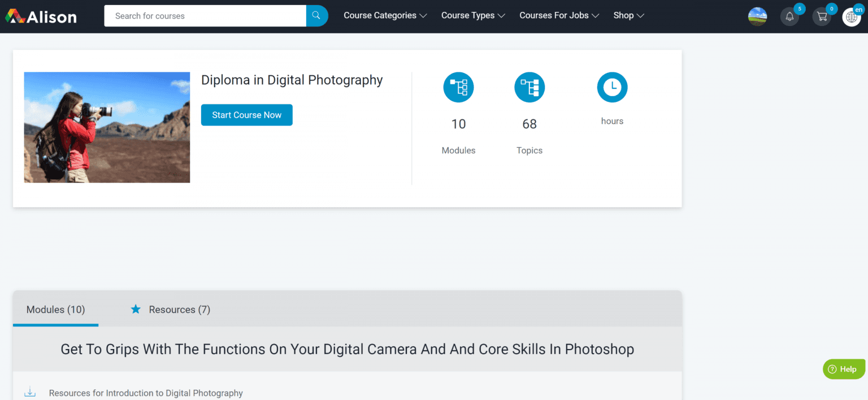Click the download icon beside Resources
Viewport: 868px width, 400px height.
(x=30, y=393)
